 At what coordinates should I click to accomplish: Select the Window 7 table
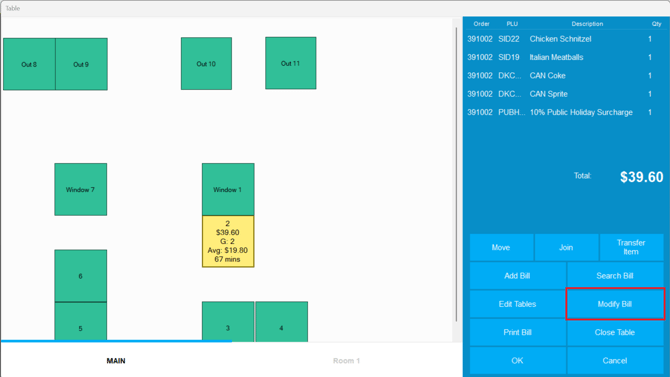coord(81,189)
